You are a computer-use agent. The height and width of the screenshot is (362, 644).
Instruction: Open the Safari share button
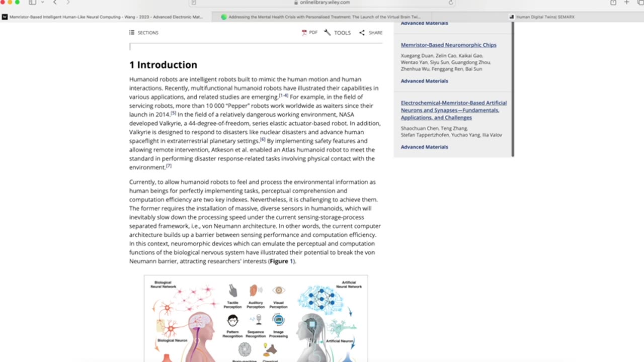click(x=613, y=3)
